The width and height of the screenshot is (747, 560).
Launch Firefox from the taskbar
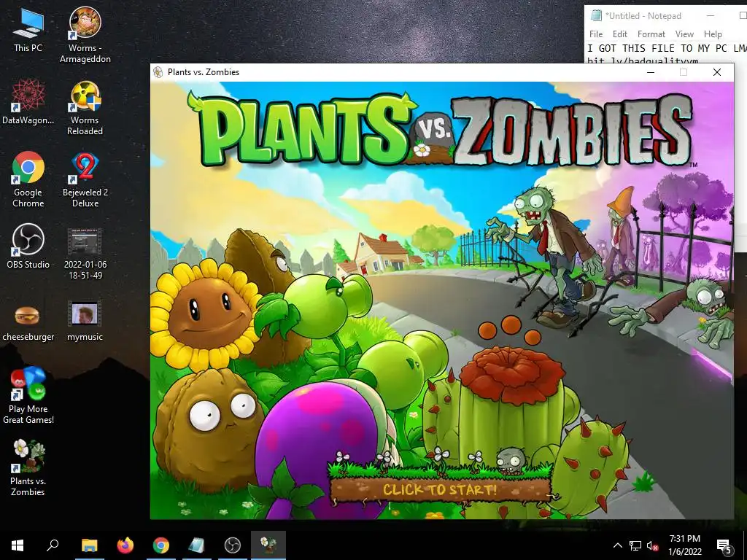click(x=125, y=545)
